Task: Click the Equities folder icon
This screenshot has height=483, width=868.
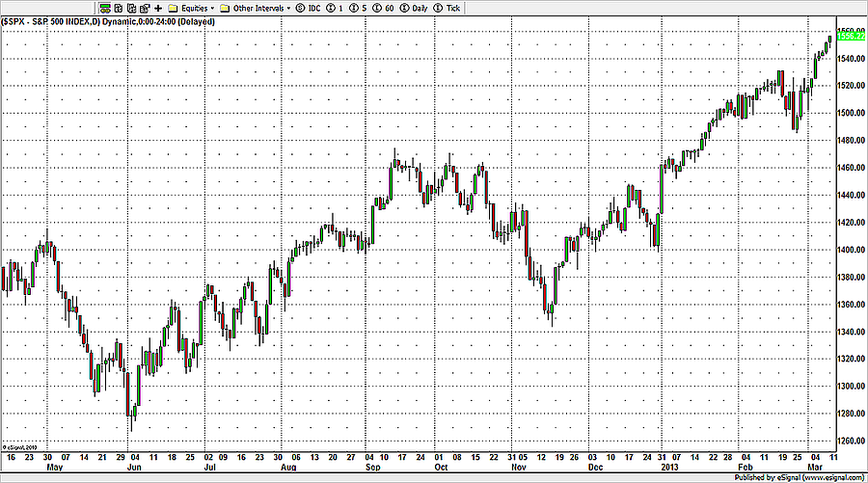Action: [x=174, y=8]
